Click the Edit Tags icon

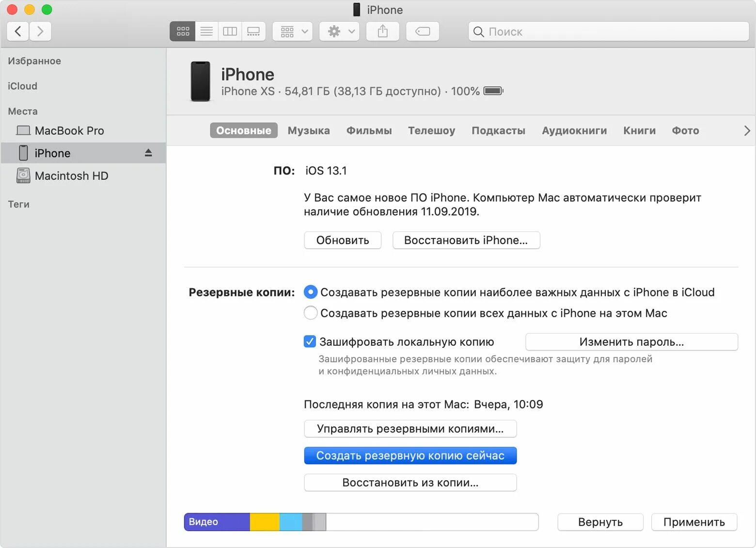(x=423, y=32)
